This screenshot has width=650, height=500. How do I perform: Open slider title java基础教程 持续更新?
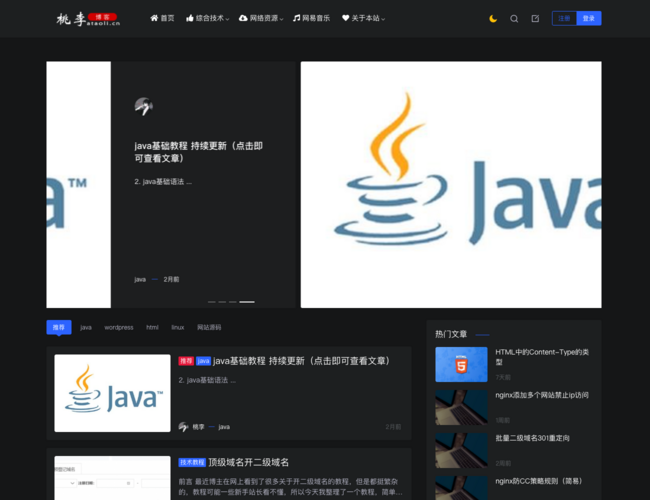[199, 152]
